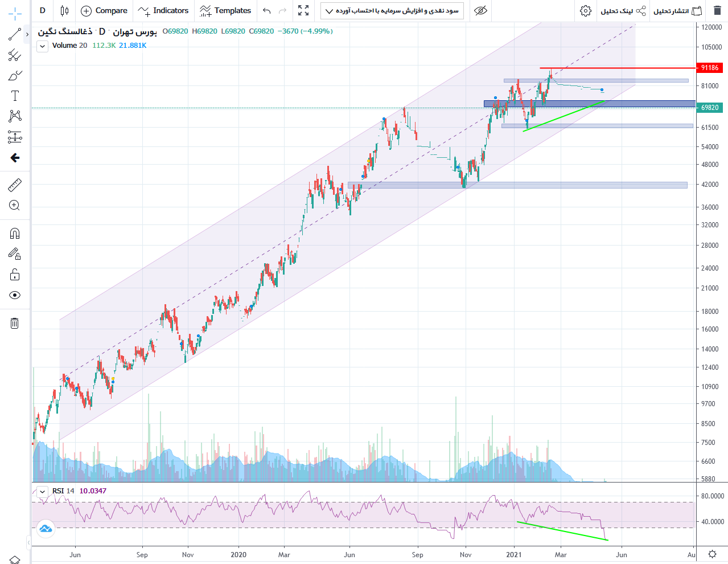Choose the text annotation tool

[15, 96]
